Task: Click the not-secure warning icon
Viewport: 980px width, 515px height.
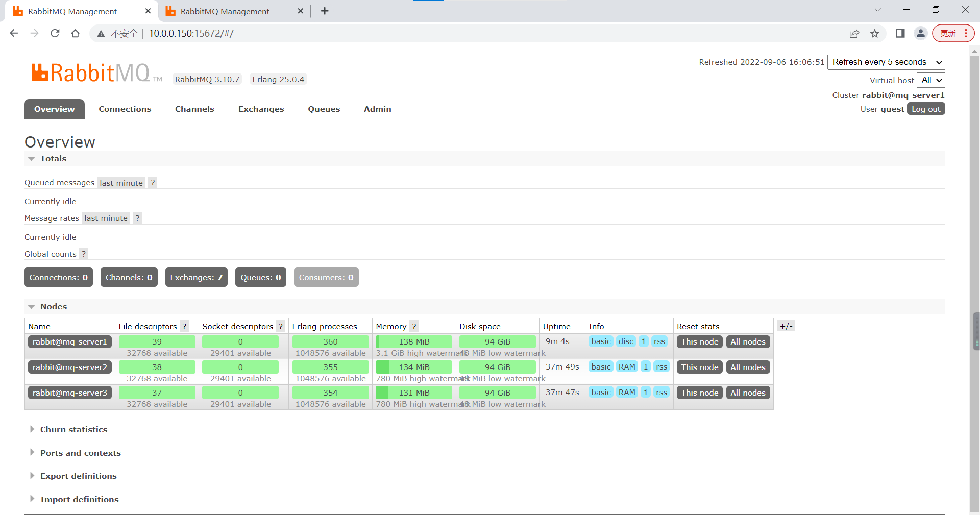Action: 101,34
